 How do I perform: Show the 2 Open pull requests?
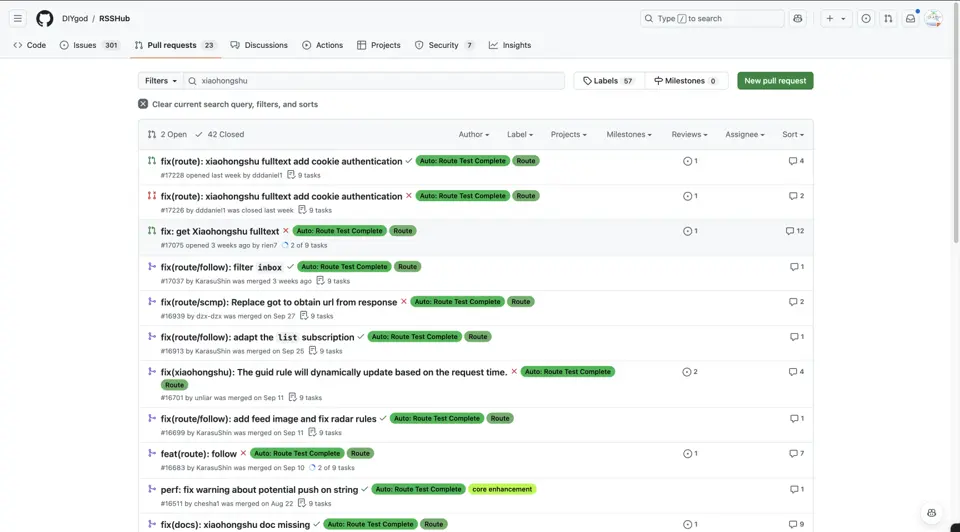pyautogui.click(x=167, y=135)
